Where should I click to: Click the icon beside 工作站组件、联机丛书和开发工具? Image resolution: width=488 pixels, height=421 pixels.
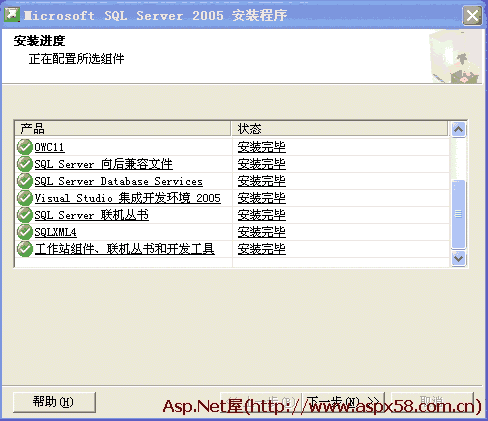tap(24, 249)
